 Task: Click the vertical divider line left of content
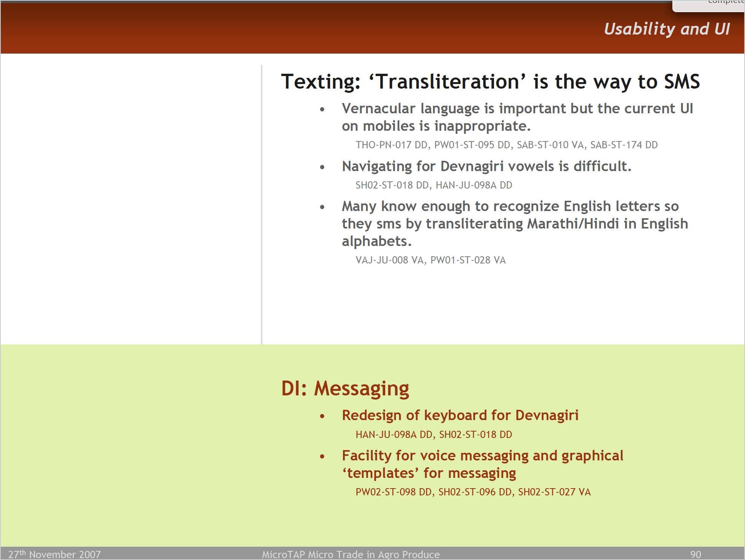(262, 205)
